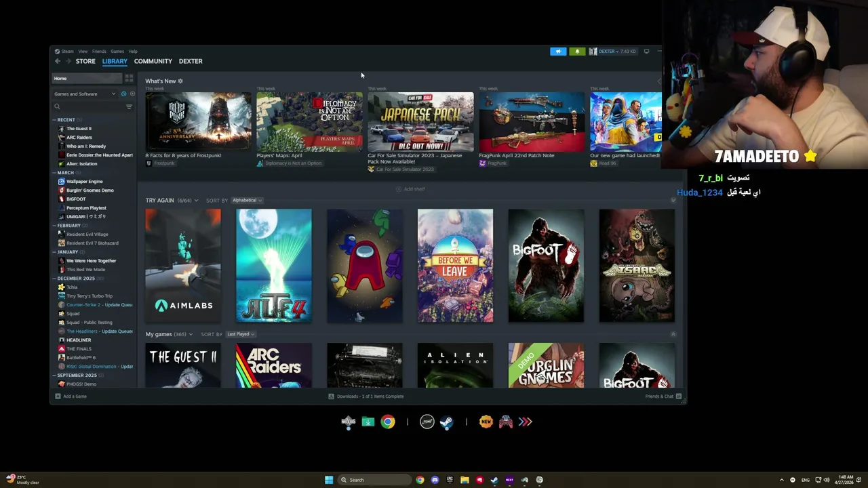This screenshot has width=868, height=488.
Task: Collapse the DECEMBER 2025 group
Action: [54, 279]
